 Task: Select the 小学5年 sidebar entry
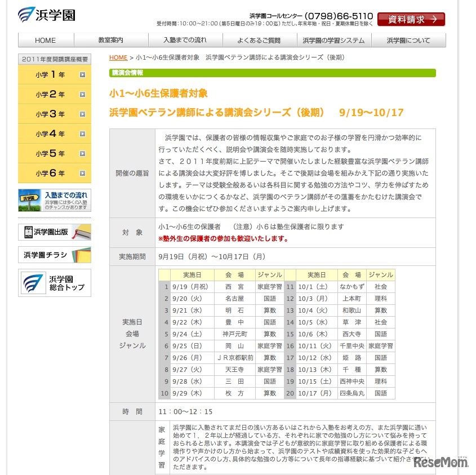tap(55, 153)
